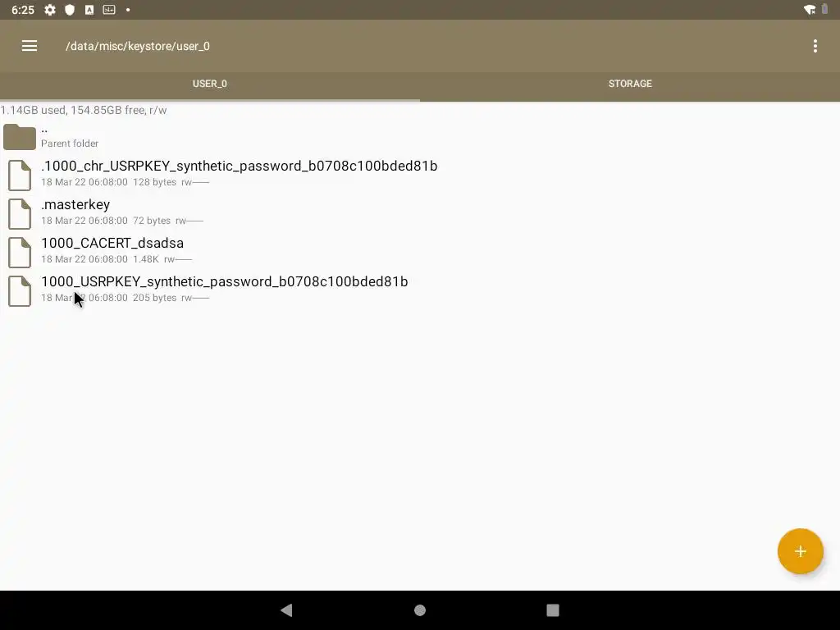Click the storage usage status line

tap(84, 111)
